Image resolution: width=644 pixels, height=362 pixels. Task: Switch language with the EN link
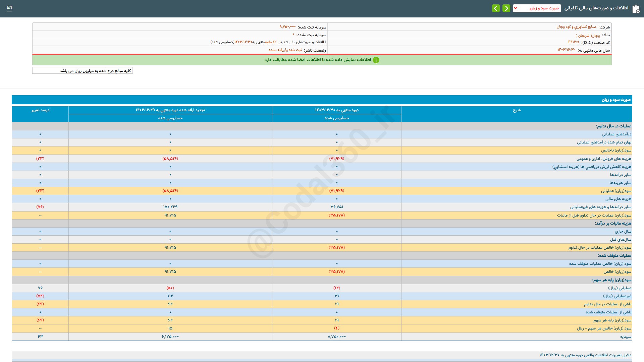point(9,7)
